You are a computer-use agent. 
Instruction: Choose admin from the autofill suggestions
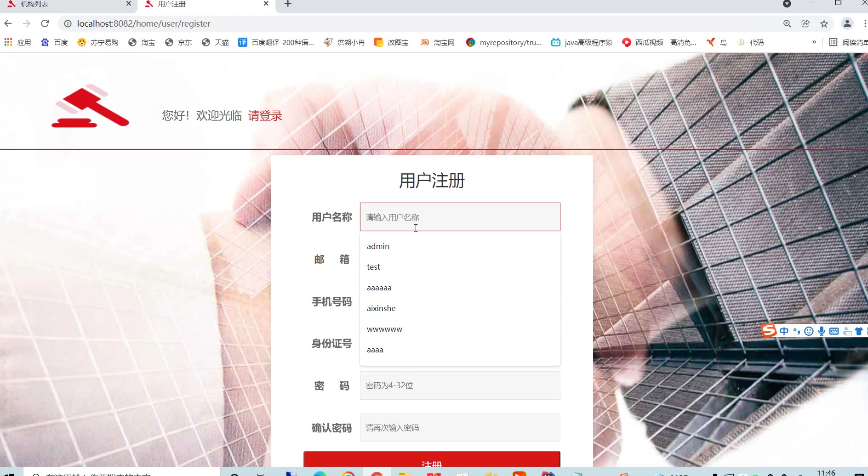460,246
